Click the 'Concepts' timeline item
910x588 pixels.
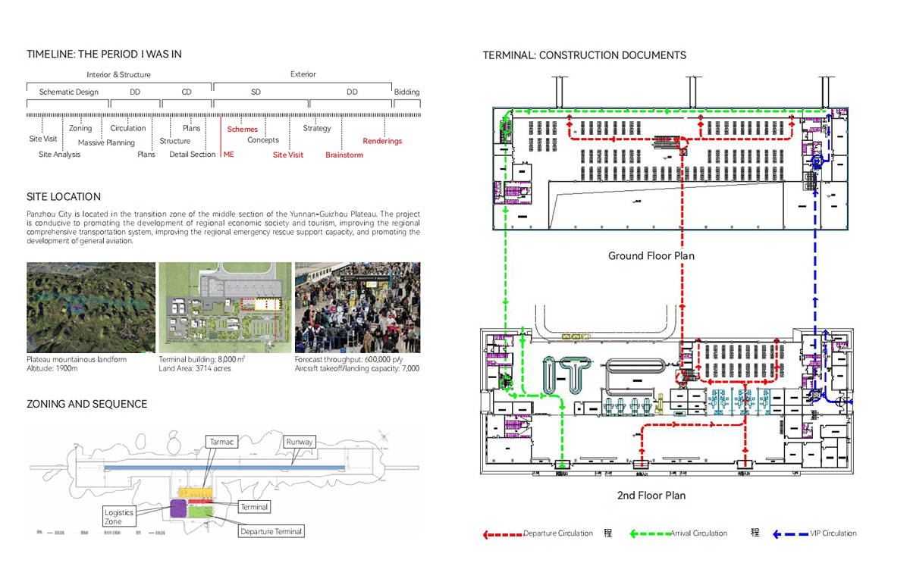point(263,140)
